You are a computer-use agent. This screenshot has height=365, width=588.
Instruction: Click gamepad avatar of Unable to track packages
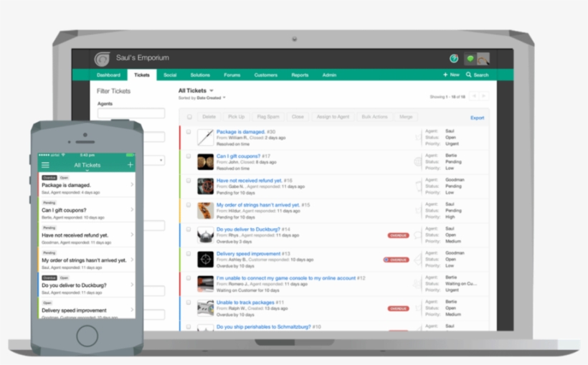pyautogui.click(x=206, y=308)
